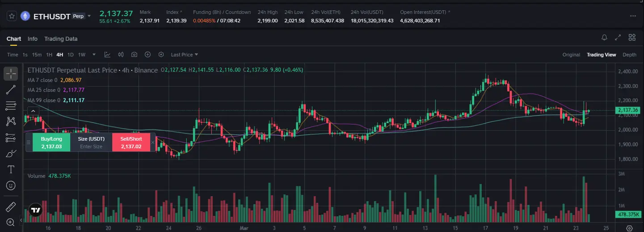Open the emoji icons tool

tap(11, 185)
